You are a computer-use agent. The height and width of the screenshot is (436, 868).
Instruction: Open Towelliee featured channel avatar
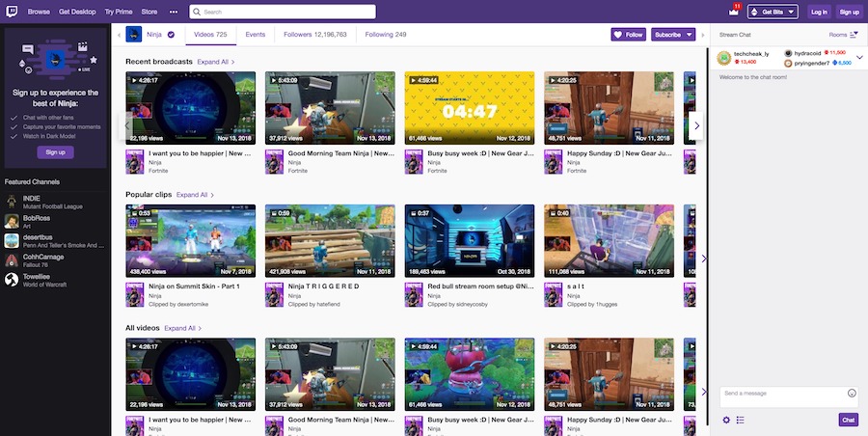point(12,280)
